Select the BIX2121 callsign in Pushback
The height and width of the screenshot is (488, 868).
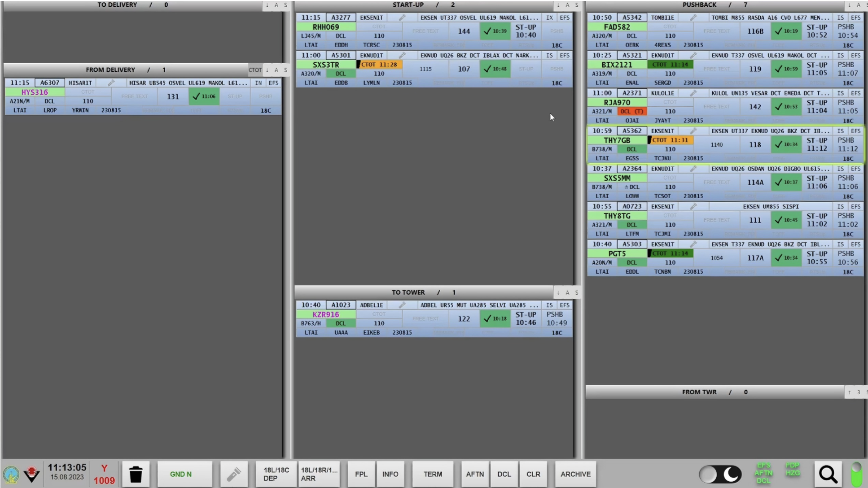click(617, 65)
